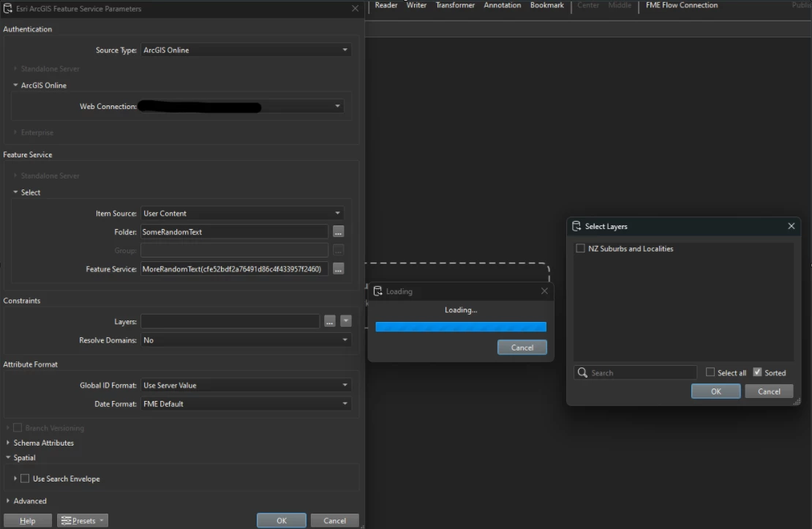
Task: Collapse the Select section
Action: tap(15, 192)
